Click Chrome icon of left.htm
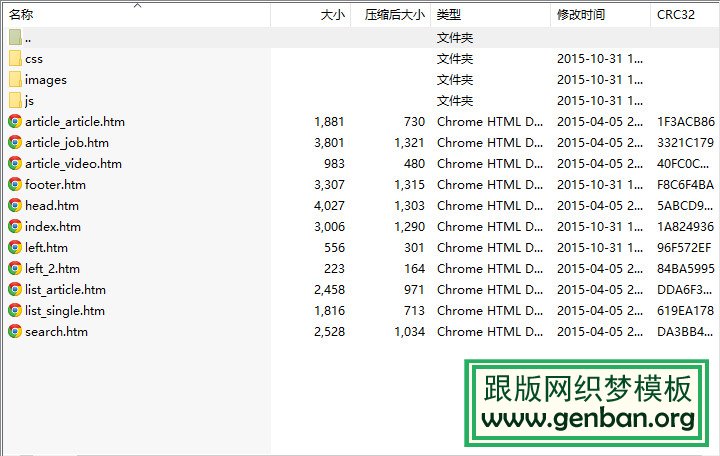Image resolution: width=720 pixels, height=456 pixels. [15, 248]
